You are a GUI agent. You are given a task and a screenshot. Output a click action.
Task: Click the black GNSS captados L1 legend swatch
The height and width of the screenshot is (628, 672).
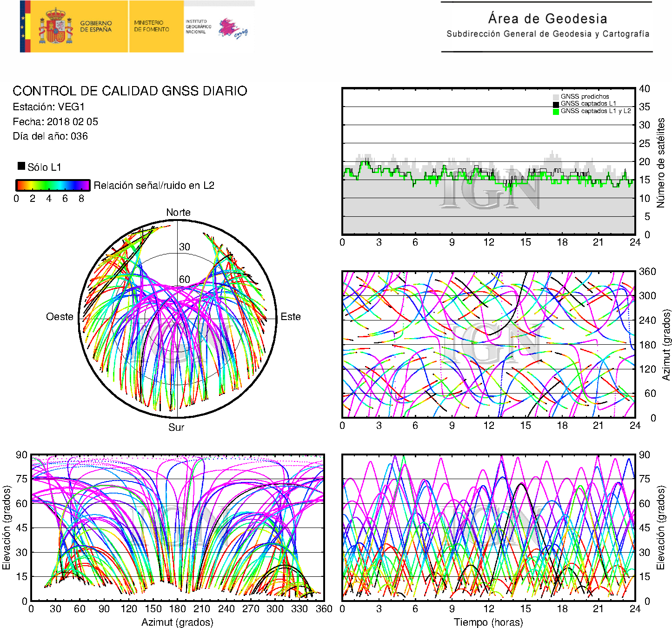click(555, 104)
